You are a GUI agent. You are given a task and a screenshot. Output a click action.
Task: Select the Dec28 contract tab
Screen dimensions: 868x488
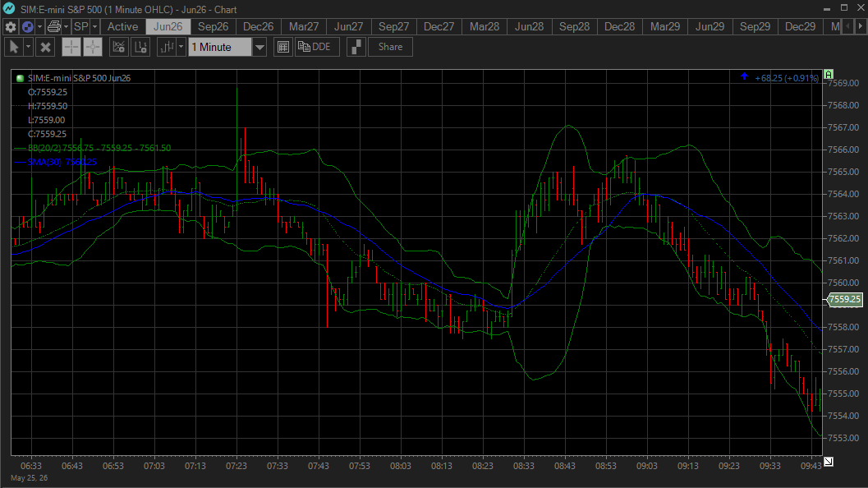619,26
